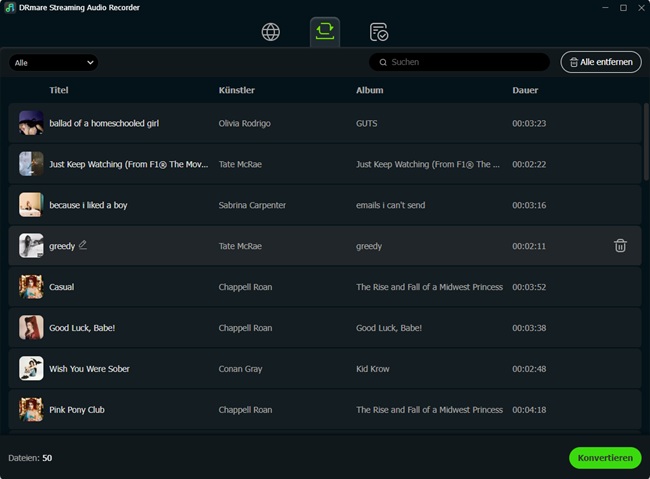This screenshot has height=479, width=650.
Task: Click duration '00:02:48'
Action: [x=529, y=369]
